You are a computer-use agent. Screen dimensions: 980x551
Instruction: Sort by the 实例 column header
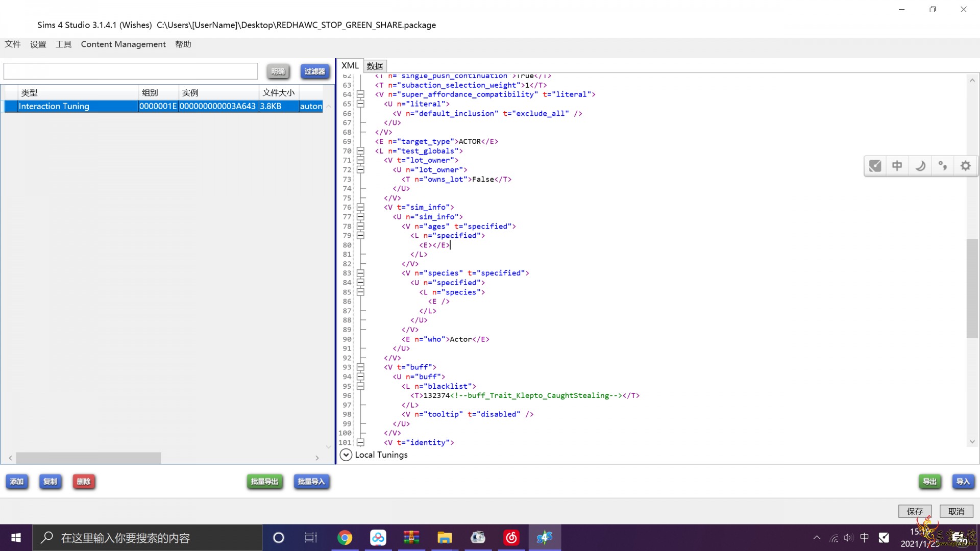[x=218, y=93]
